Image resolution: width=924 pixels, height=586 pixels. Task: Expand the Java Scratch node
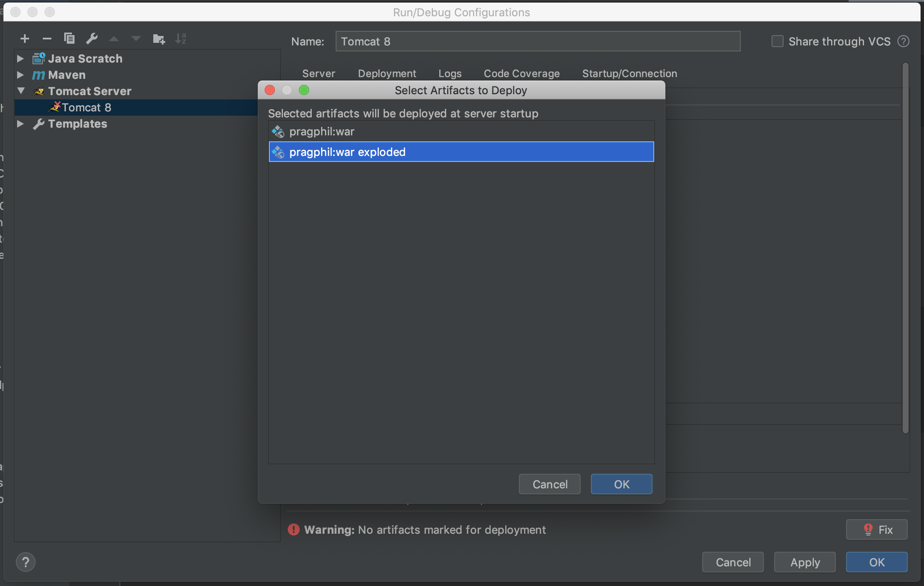pos(20,58)
